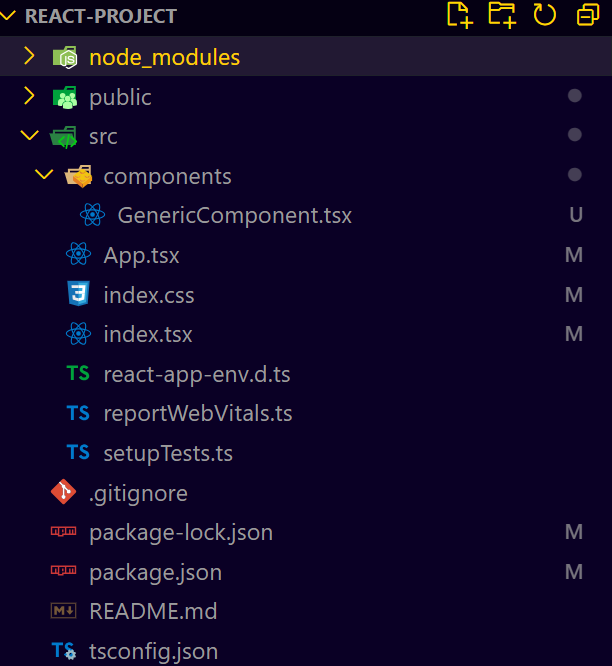Screen dimensions: 612x666
Task: Click npm icon beside package-lock.json
Action: coord(64,531)
